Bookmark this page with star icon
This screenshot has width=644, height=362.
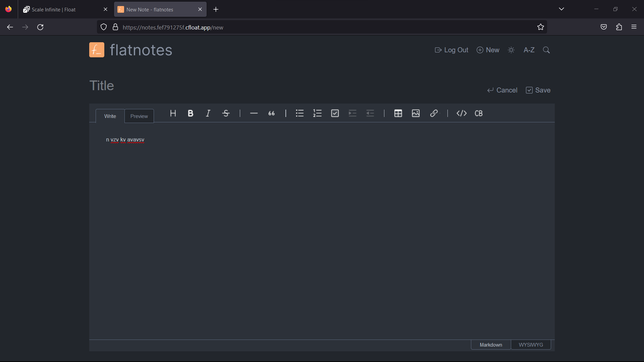tap(540, 27)
